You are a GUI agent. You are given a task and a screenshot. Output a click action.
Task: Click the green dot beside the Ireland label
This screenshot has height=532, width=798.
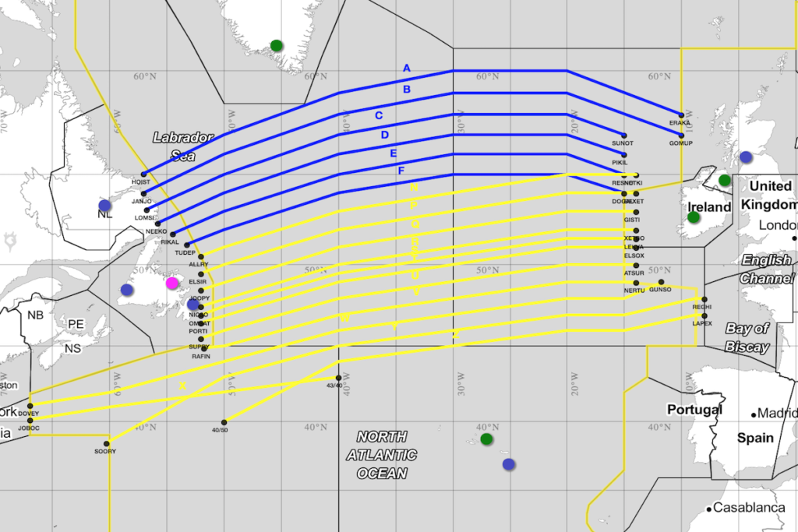coord(694,217)
